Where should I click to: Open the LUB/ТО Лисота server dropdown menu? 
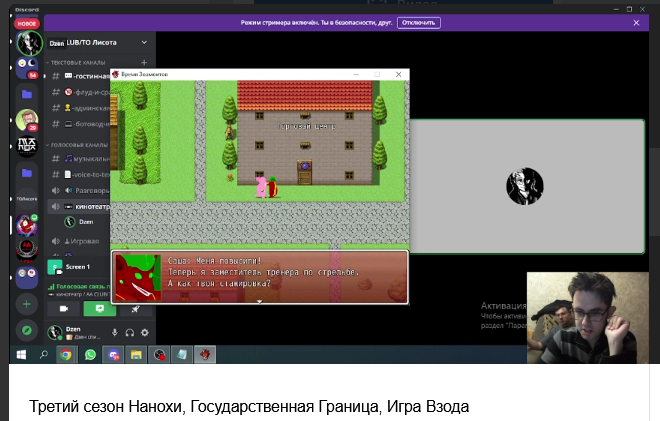(144, 43)
